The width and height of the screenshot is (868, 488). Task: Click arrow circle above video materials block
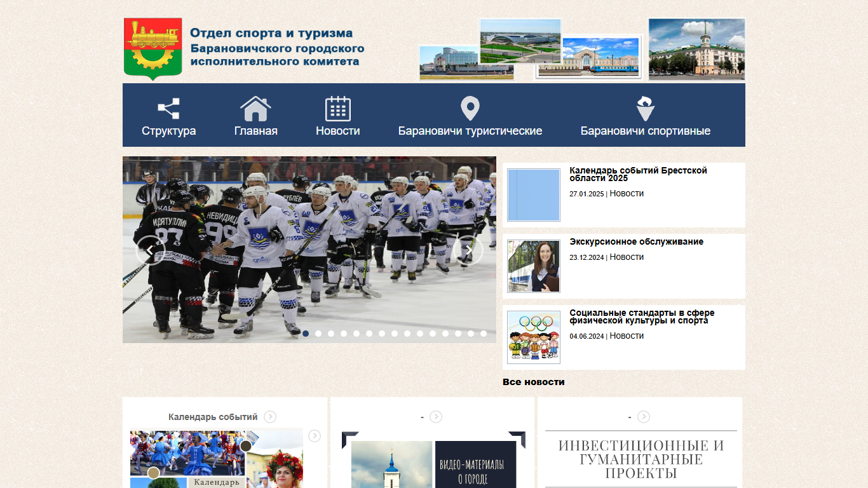point(436,417)
